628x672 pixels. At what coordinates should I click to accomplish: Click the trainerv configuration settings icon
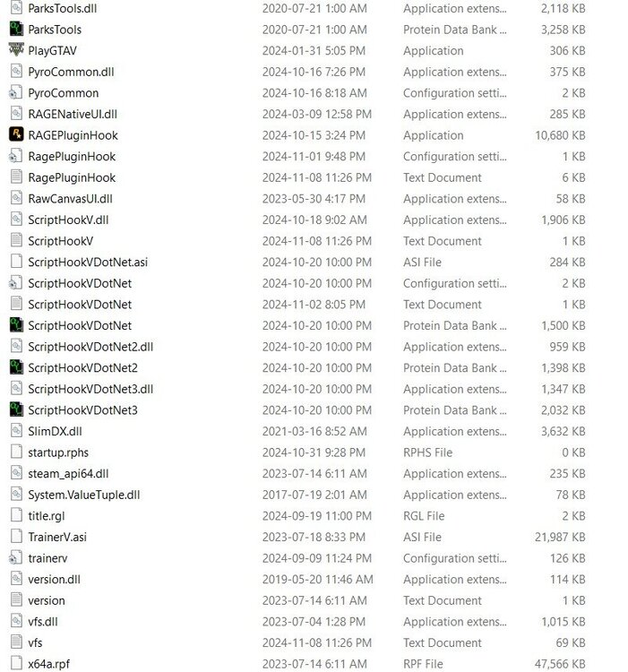click(15, 557)
